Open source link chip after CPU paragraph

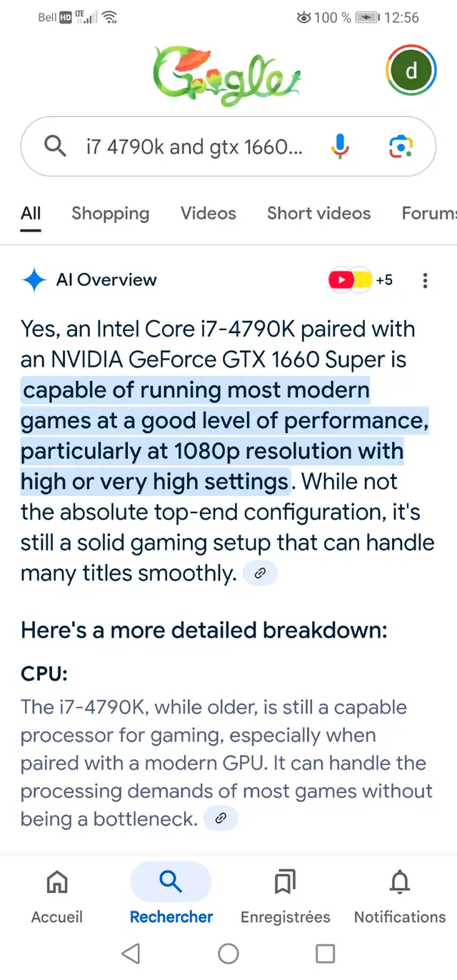pyautogui.click(x=221, y=819)
